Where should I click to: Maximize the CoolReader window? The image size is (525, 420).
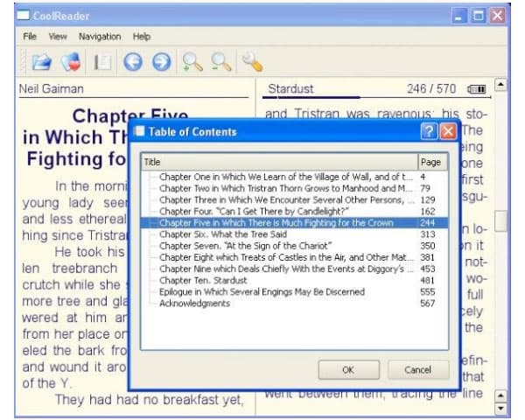[478, 16]
